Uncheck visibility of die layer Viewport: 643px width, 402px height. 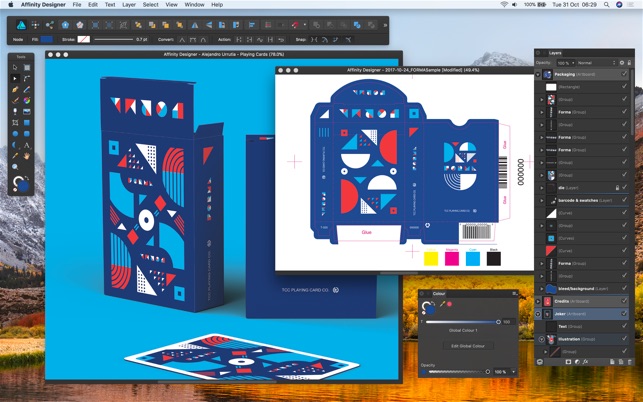coord(624,187)
